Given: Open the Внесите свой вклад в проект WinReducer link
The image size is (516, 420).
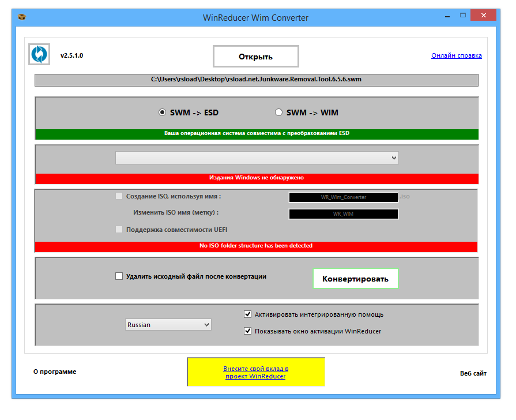Looking at the screenshot, I should tap(256, 372).
